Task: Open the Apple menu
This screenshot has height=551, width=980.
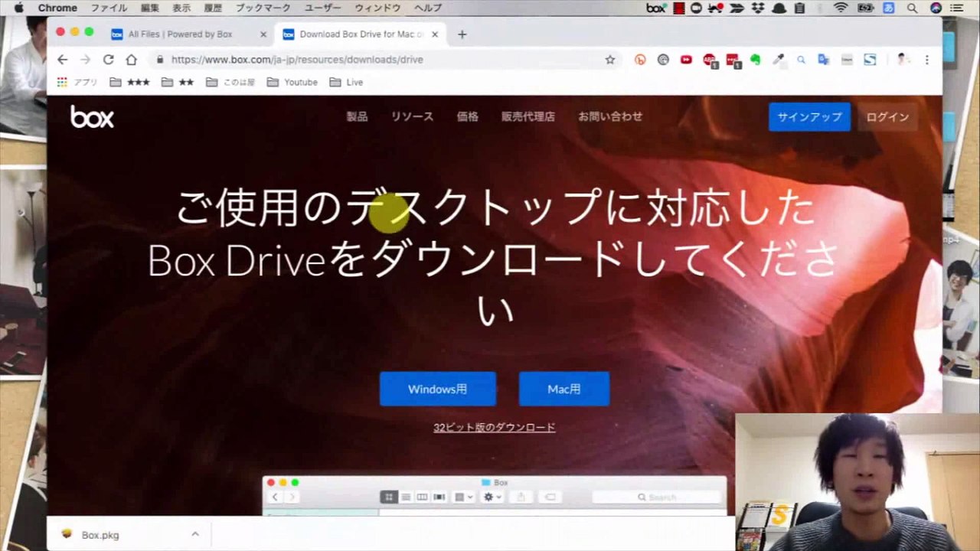Action: pyautogui.click(x=19, y=8)
